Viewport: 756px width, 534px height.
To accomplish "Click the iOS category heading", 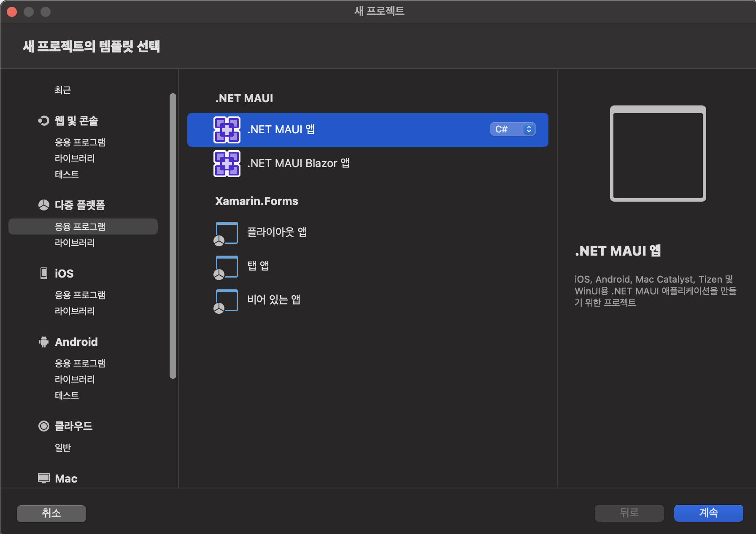I will coord(64,273).
